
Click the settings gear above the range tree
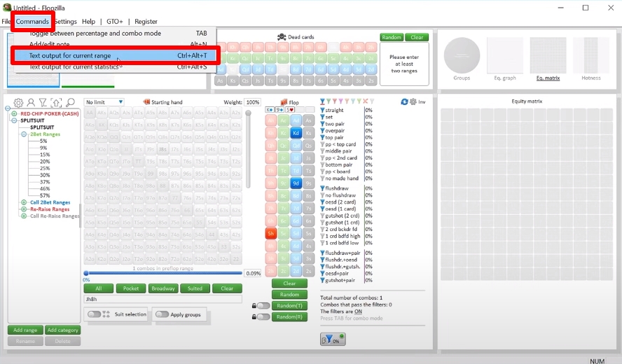[18, 103]
